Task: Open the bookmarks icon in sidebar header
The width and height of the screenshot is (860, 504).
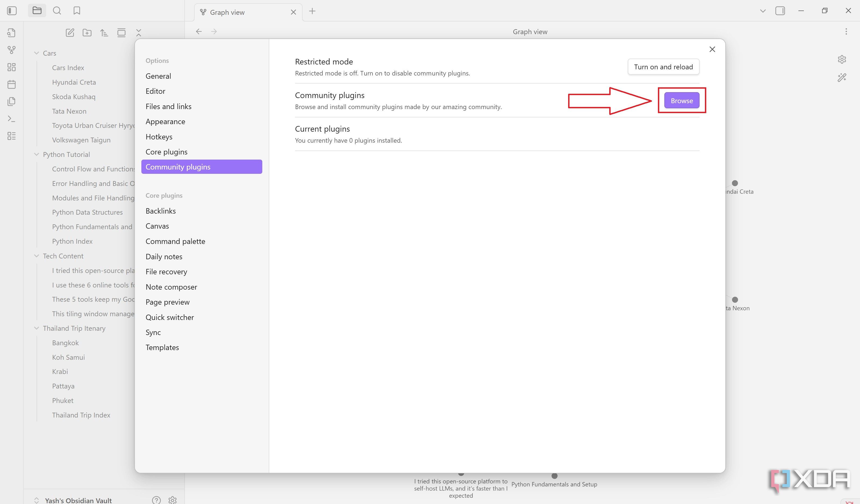Action: (77, 11)
